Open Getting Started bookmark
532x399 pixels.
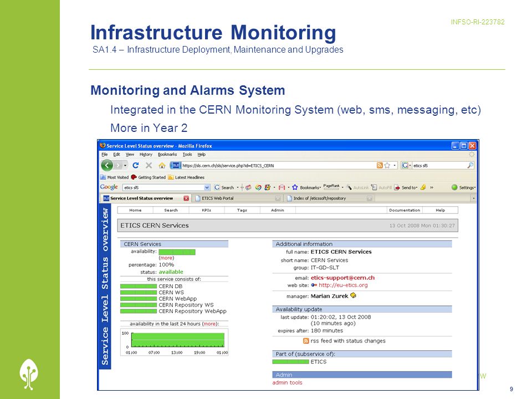tap(149, 177)
